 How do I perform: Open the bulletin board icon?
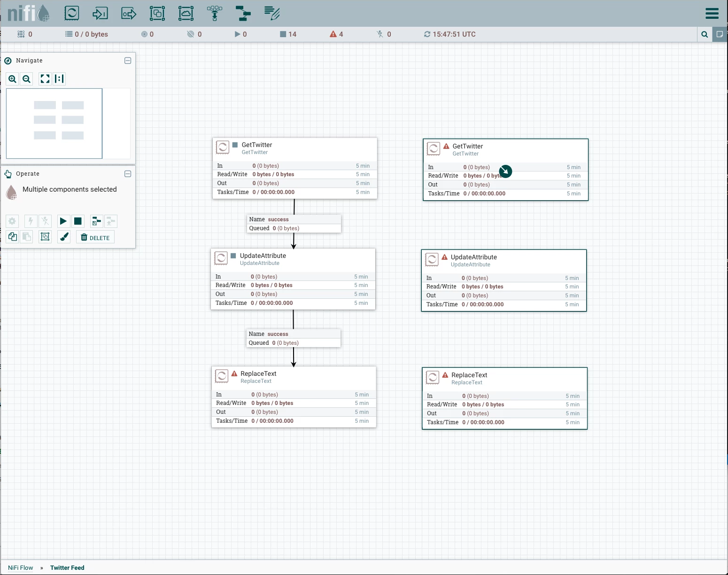[x=720, y=34]
